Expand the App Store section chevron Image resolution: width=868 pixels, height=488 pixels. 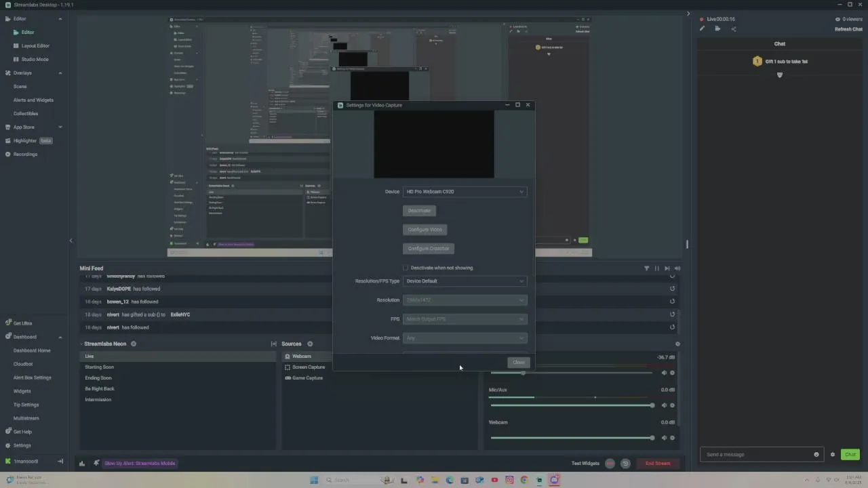pyautogui.click(x=60, y=127)
